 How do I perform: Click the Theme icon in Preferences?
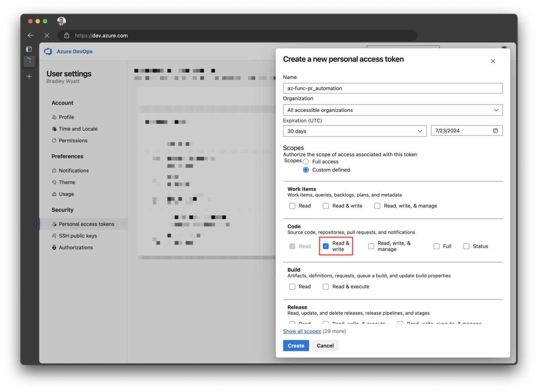(x=54, y=182)
